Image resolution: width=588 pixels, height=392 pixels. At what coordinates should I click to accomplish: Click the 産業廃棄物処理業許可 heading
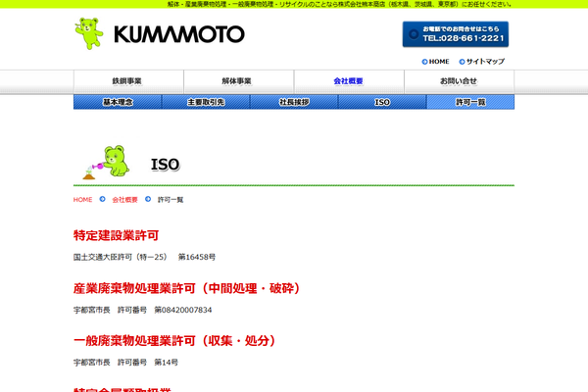[187, 288]
